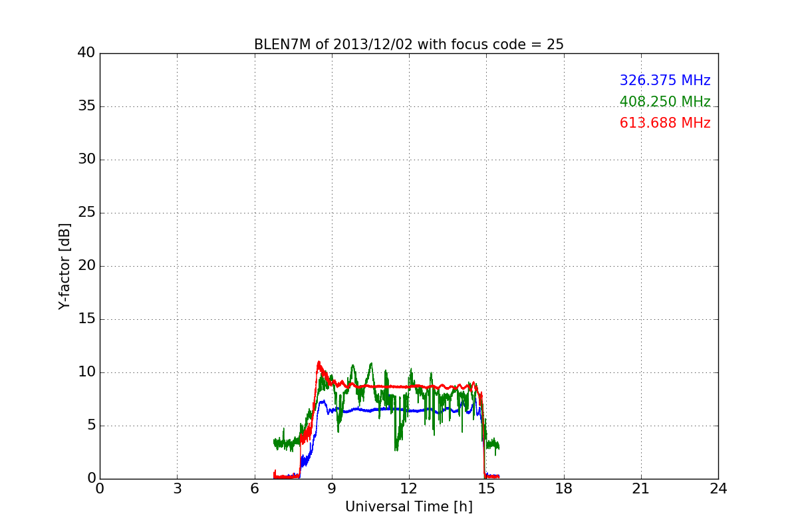The width and height of the screenshot is (798, 532).
Task: Click x-axis tick label 3
Action: (177, 488)
